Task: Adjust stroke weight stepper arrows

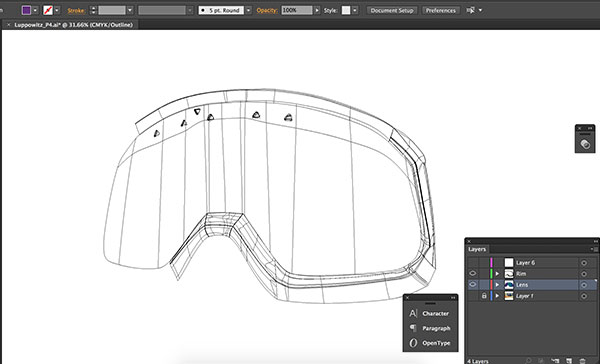Action: [x=93, y=10]
